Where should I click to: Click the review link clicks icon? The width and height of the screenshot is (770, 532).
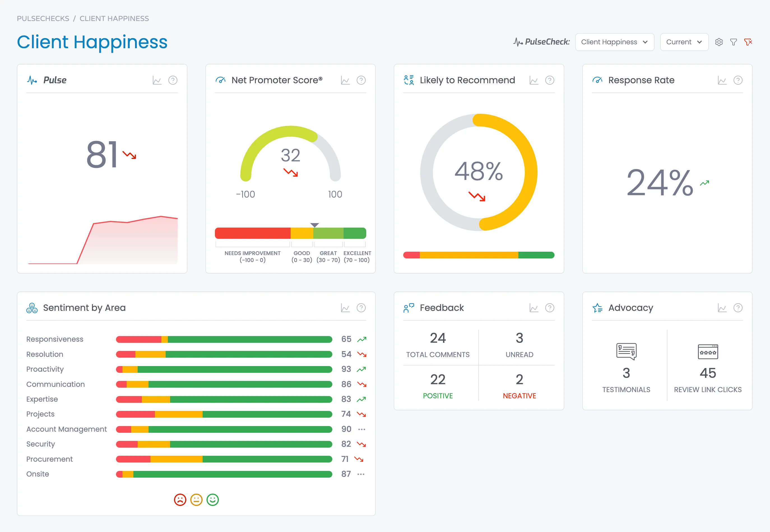(x=708, y=352)
